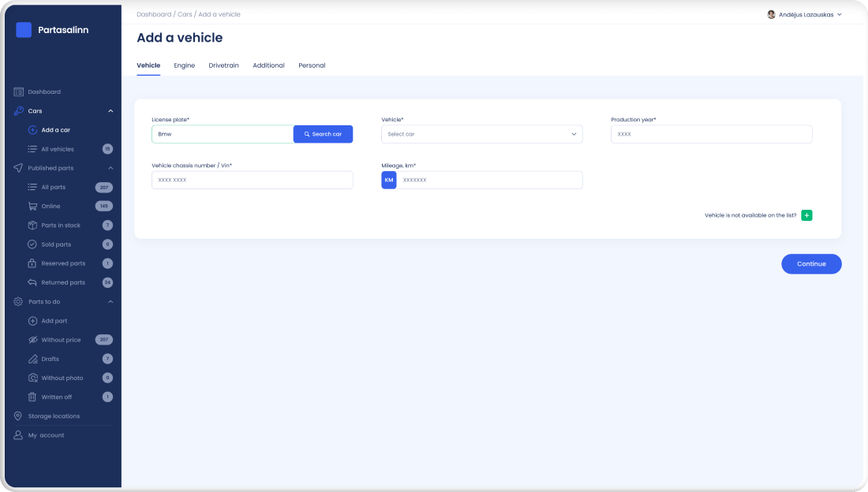Click green plus to add unavailable vehicle
This screenshot has width=868, height=492.
click(806, 215)
